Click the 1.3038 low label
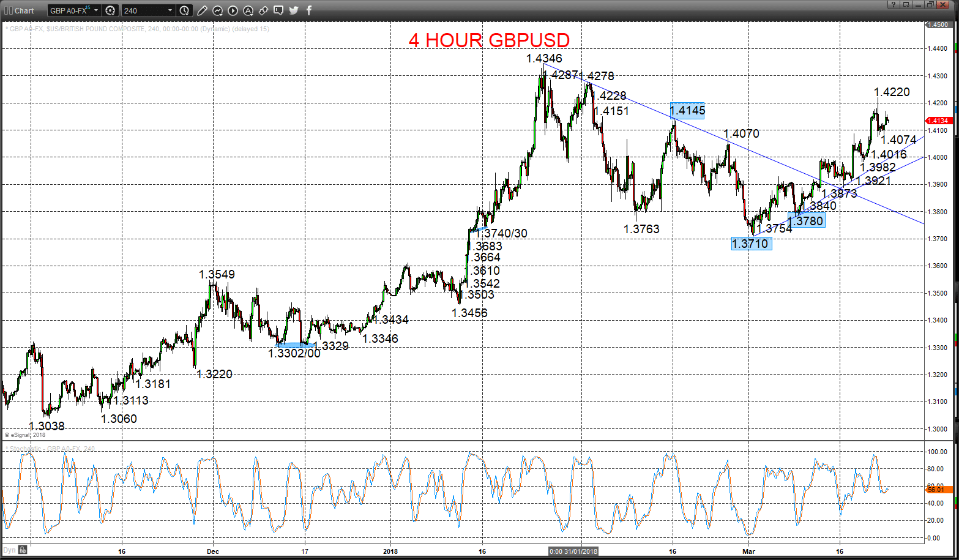The image size is (959, 560). point(47,426)
